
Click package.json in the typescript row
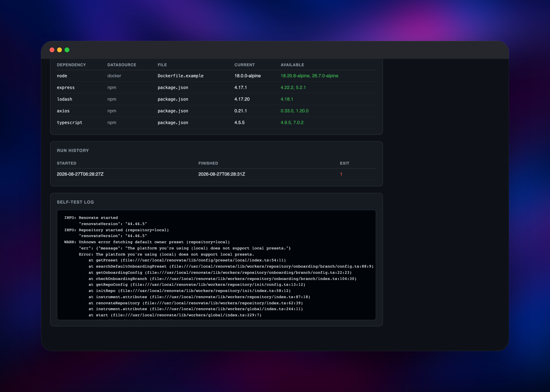173,123
